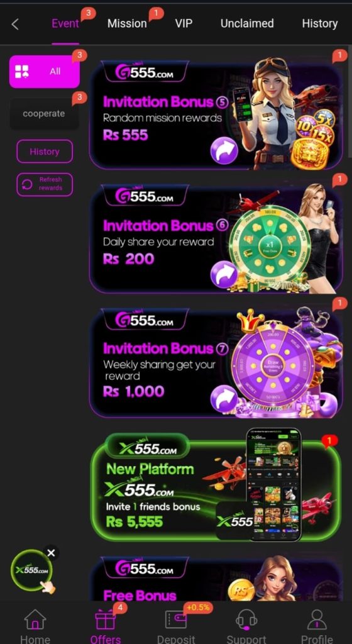The image size is (352, 644).
Task: Open the floating X555.com circle icon
Action: pyautogui.click(x=31, y=570)
